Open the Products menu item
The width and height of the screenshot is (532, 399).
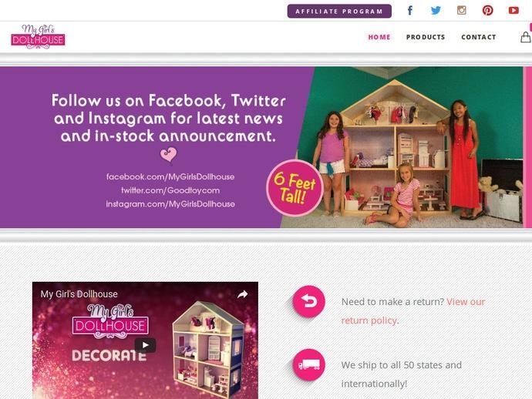426,37
